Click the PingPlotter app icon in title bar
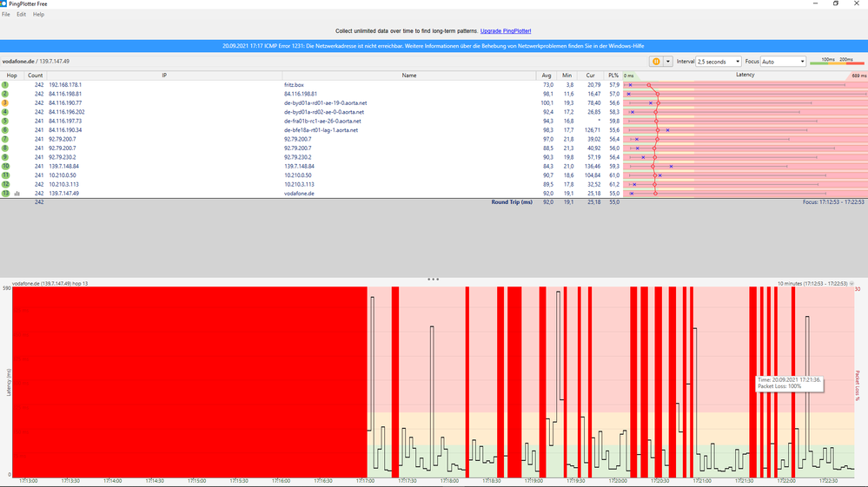The image size is (868, 487). click(x=3, y=3)
